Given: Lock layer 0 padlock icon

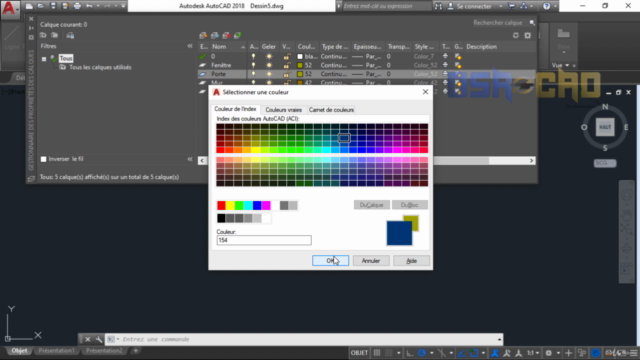Looking at the screenshot, I should (287, 56).
